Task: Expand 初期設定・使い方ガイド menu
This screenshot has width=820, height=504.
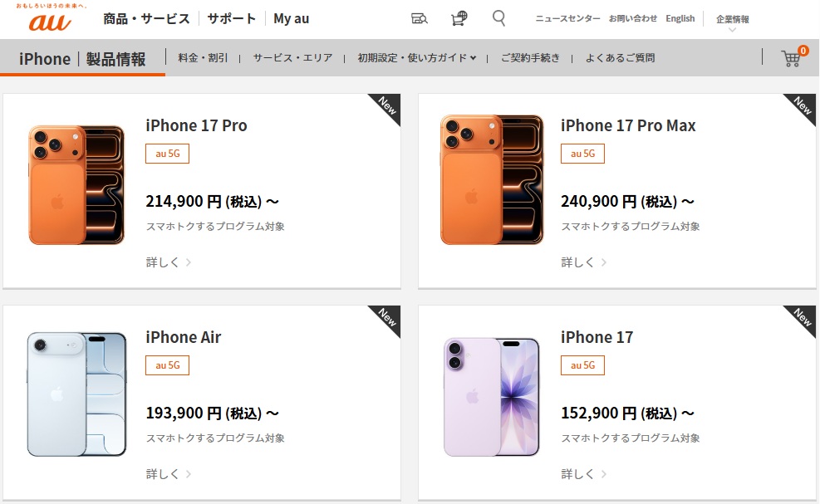Action: [x=417, y=57]
